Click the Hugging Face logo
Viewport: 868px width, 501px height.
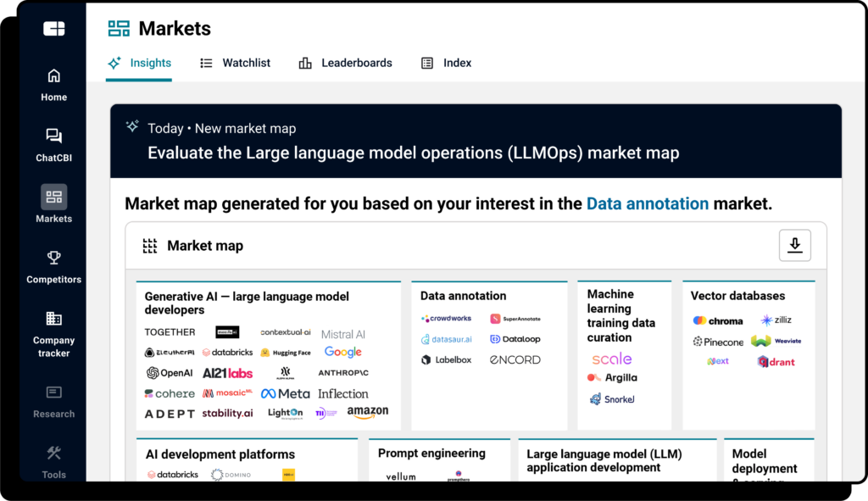285,353
